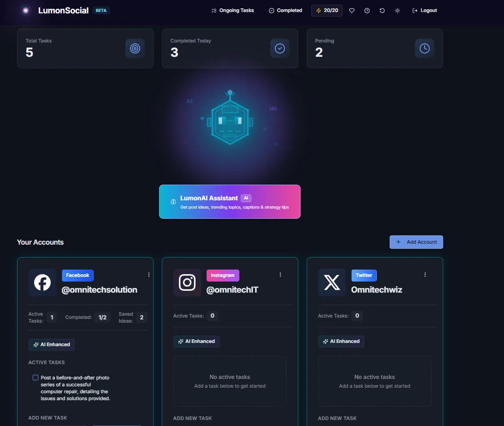The image size is (504, 426).
Task: Click the Saved Ideas count 2
Action: [x=142, y=318]
